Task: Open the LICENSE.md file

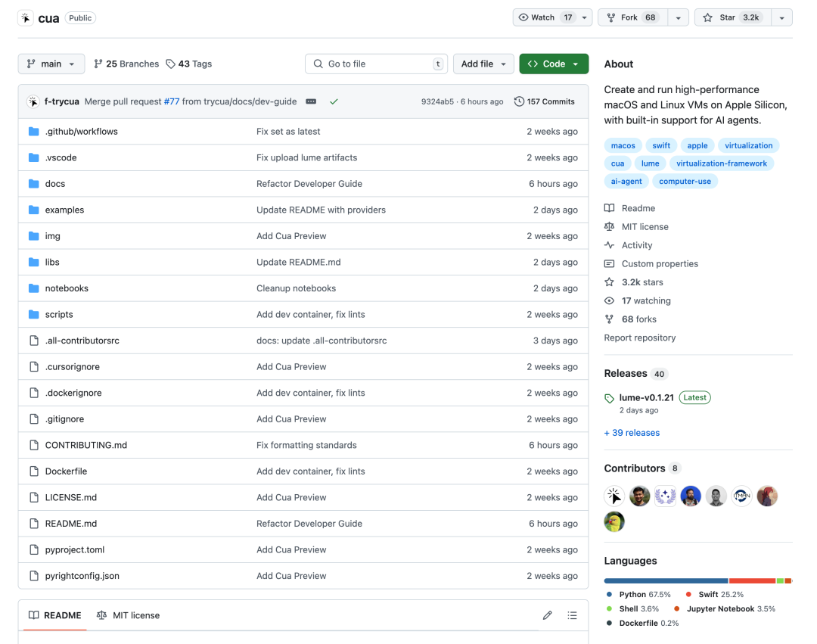Action: (71, 498)
